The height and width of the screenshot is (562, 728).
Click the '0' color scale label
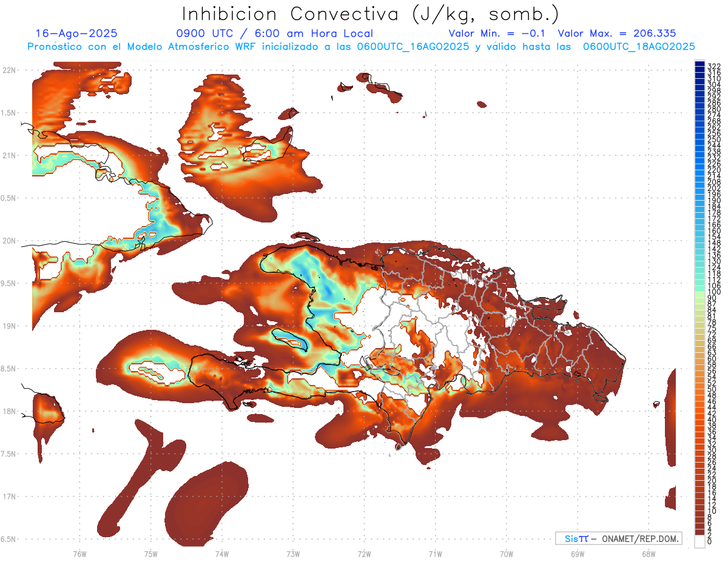pos(710,541)
